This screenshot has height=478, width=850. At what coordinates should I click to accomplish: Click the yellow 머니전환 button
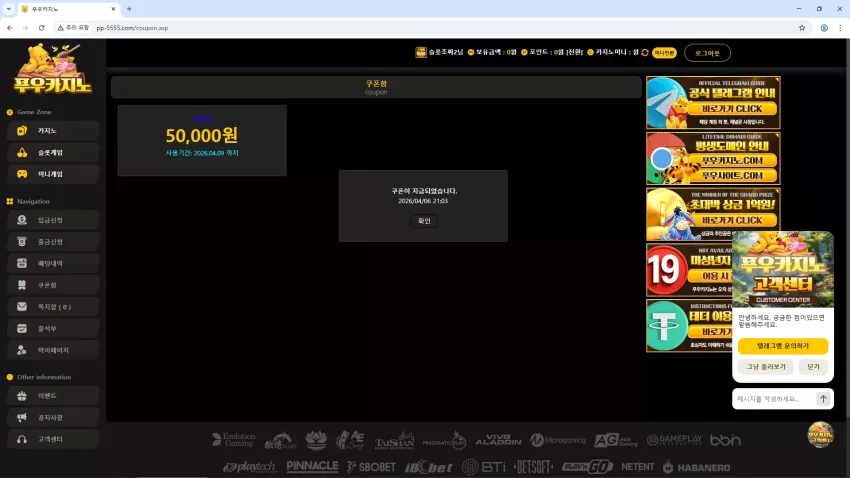tap(664, 53)
